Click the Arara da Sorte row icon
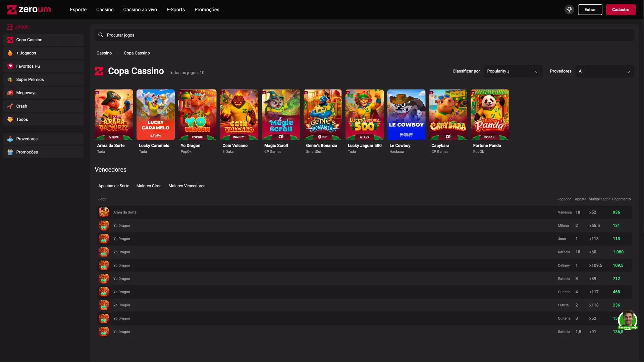Viewport: 644px width, 362px height. click(x=104, y=212)
